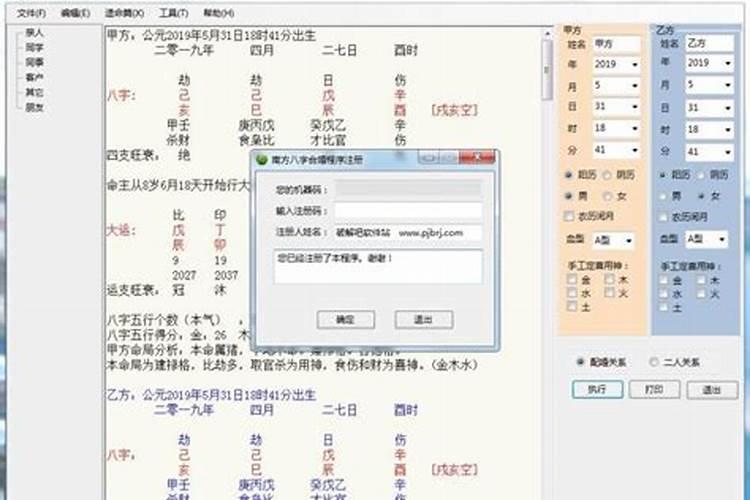This screenshot has width=750, height=500.
Task: Select 同学 in the left tree
Action: [34, 47]
